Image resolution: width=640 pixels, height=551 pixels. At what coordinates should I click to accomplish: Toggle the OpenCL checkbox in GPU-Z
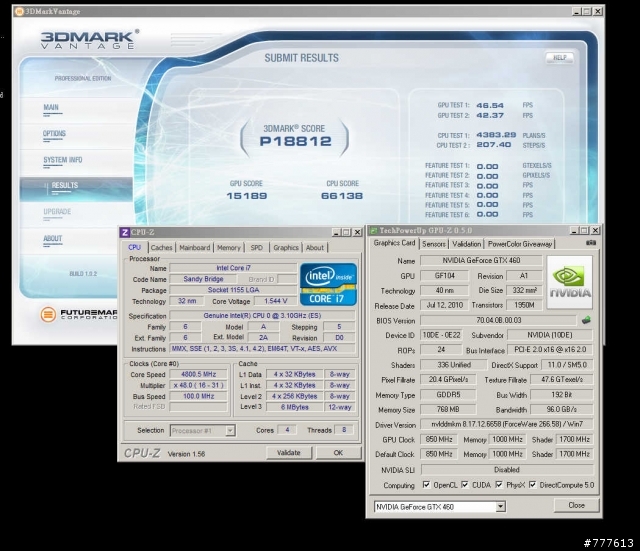point(426,485)
